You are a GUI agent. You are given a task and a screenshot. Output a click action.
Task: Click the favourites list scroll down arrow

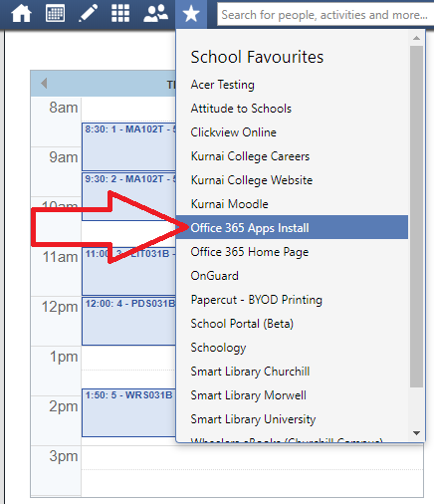point(416,433)
